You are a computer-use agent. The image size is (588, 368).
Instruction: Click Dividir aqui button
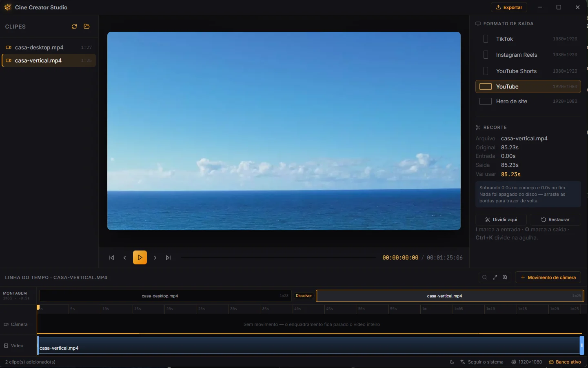pos(501,219)
